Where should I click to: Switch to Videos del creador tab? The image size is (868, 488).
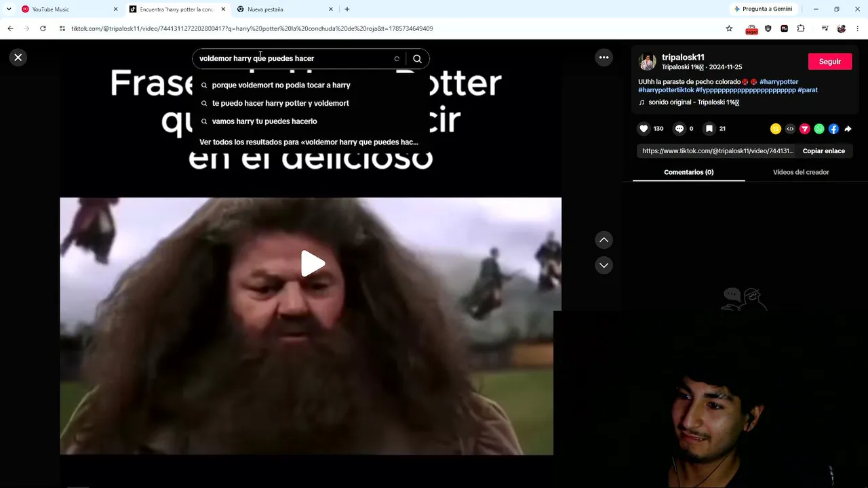tap(801, 172)
